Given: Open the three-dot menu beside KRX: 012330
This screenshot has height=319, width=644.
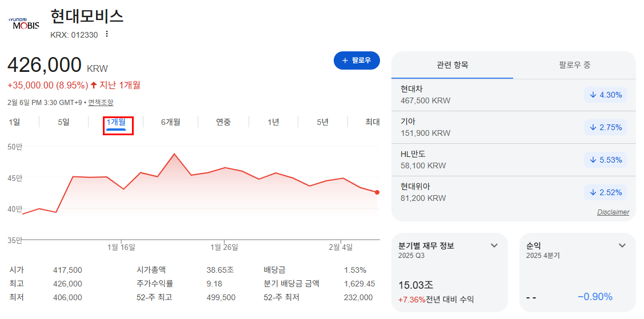Looking at the screenshot, I should pos(107,34).
